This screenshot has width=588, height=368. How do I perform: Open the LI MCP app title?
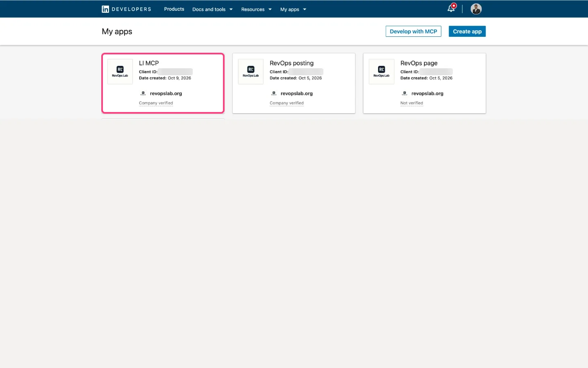[149, 63]
